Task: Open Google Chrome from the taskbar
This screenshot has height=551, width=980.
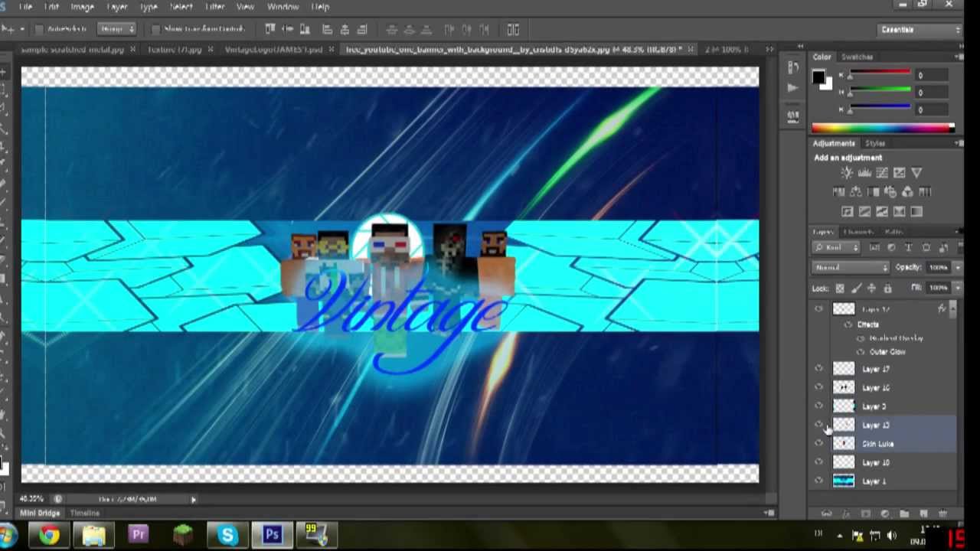Action: click(50, 535)
